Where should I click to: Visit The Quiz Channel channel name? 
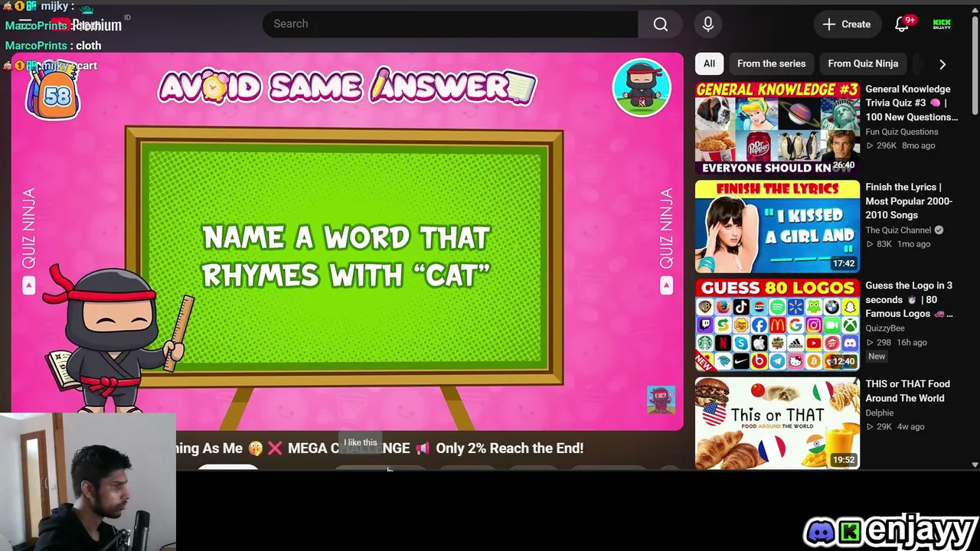[898, 230]
